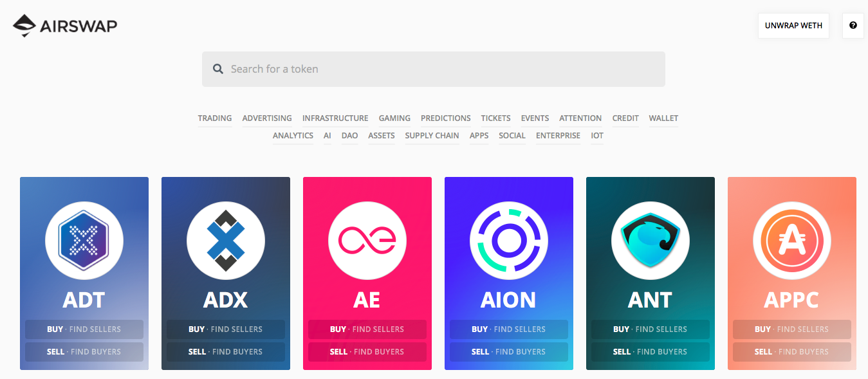Filter tokens by Tickets category
Image resolution: width=868 pixels, height=379 pixels.
coord(495,118)
